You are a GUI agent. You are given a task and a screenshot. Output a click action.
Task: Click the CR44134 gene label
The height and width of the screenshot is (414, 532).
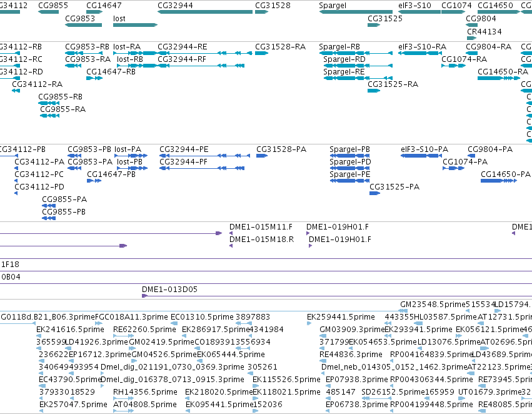(484, 31)
